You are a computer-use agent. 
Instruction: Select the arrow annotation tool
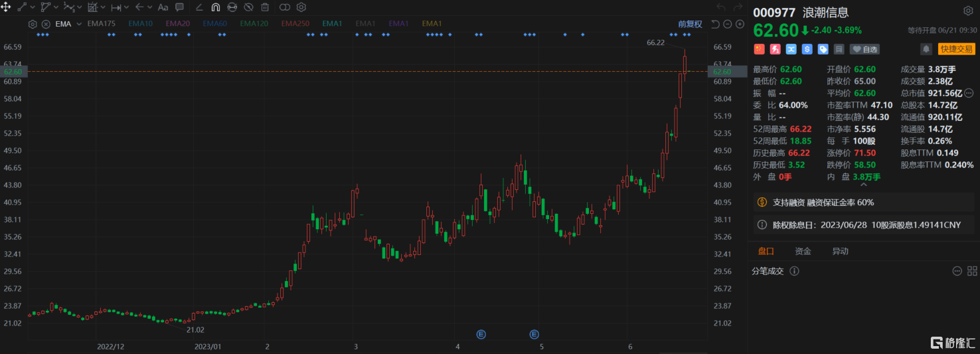[139, 7]
